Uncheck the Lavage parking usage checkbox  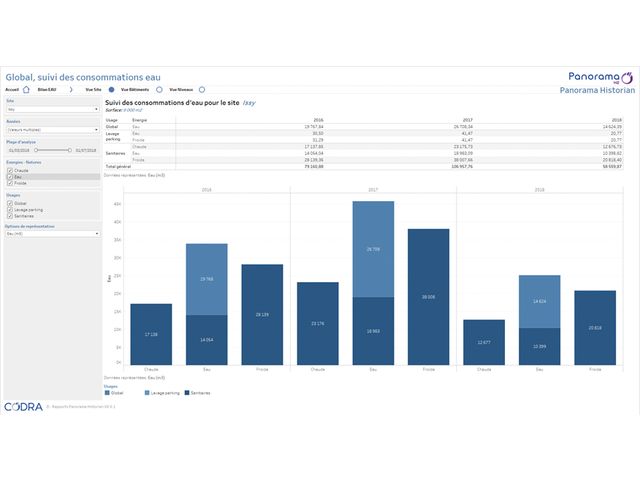click(x=9, y=209)
